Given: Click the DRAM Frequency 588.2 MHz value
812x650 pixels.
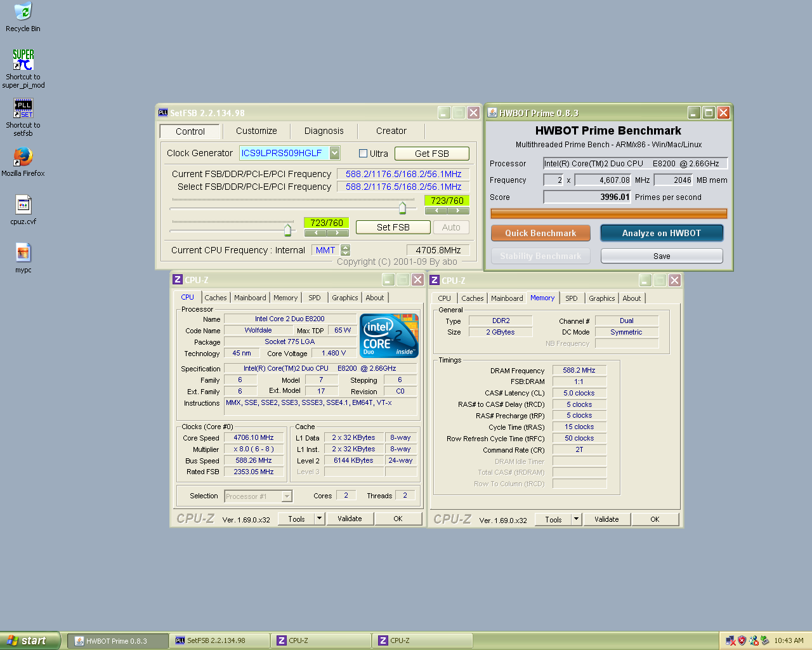Looking at the screenshot, I should [x=579, y=370].
